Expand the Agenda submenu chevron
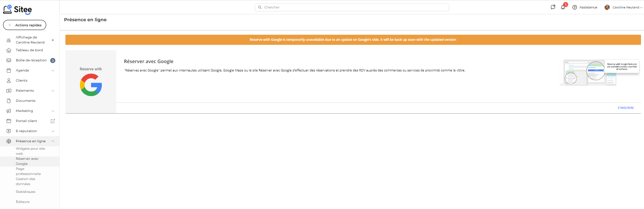644x209 pixels. pyautogui.click(x=53, y=70)
